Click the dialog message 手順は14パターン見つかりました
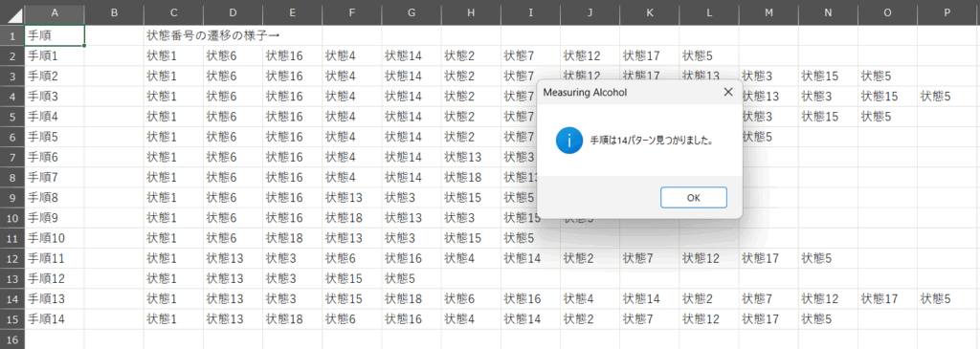980x349 pixels. click(x=652, y=142)
